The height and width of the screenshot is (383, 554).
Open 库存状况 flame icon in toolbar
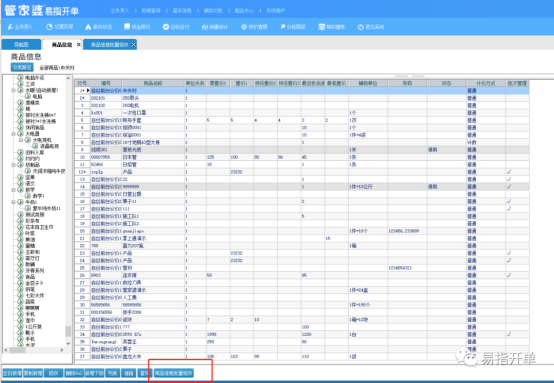click(99, 27)
